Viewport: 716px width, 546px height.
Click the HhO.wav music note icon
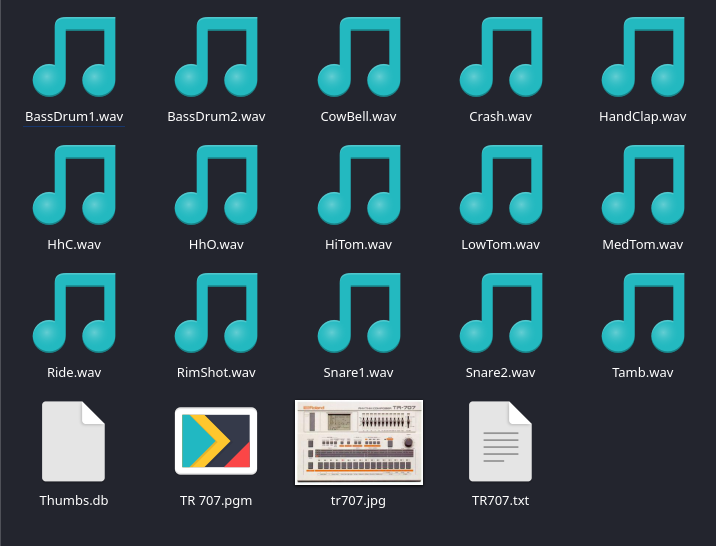click(216, 185)
